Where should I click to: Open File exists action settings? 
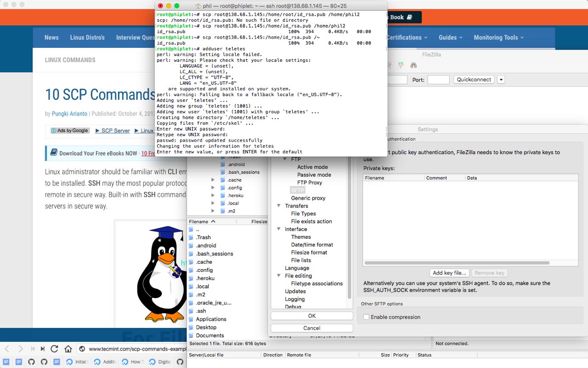[311, 221]
